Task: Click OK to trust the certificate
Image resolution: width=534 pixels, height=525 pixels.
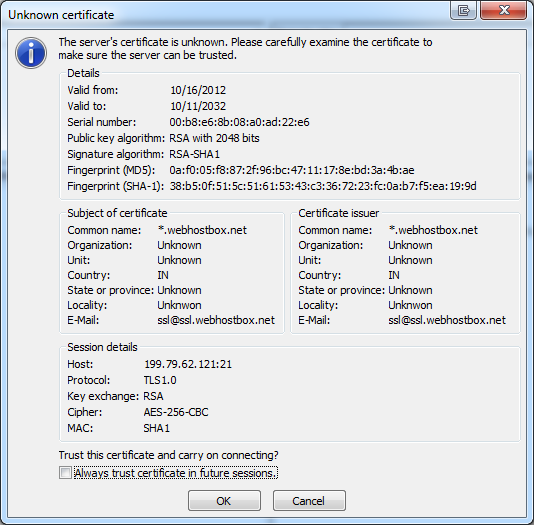Action: (x=224, y=500)
